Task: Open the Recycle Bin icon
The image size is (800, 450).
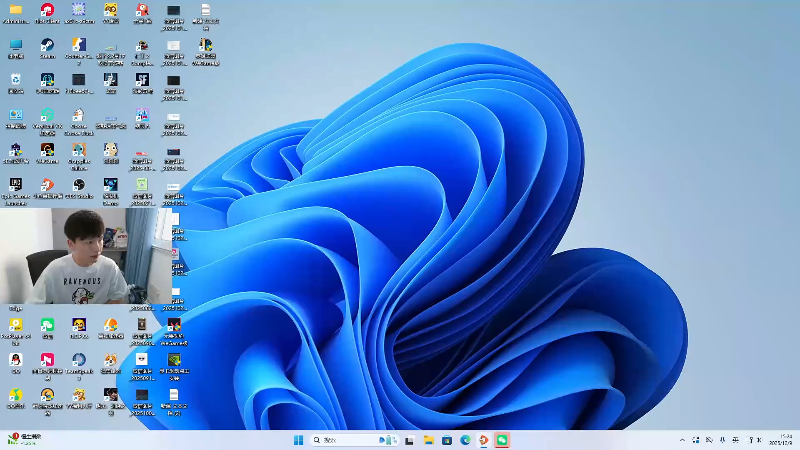Action: 16,80
